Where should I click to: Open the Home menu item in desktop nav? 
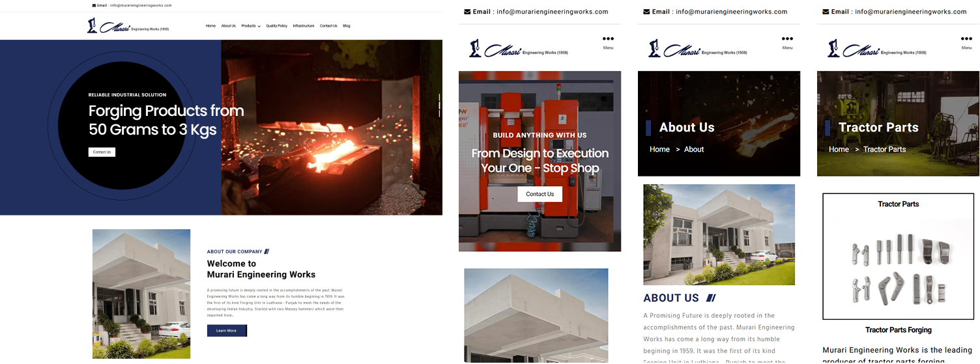click(210, 26)
